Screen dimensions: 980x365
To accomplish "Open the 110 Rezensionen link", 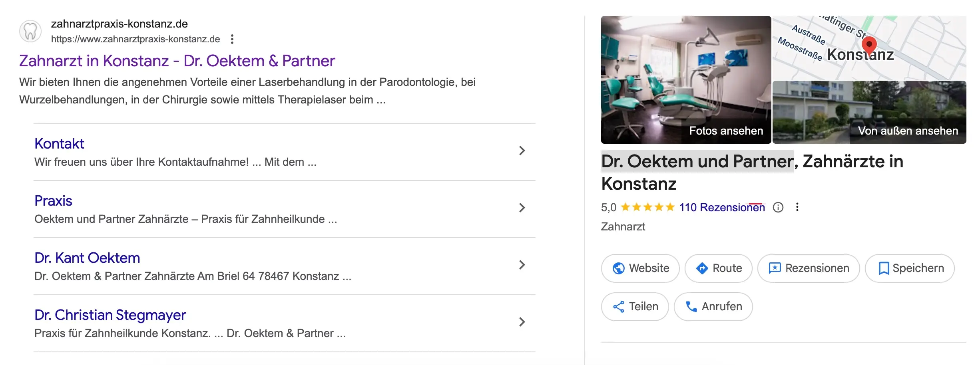I will coord(722,207).
